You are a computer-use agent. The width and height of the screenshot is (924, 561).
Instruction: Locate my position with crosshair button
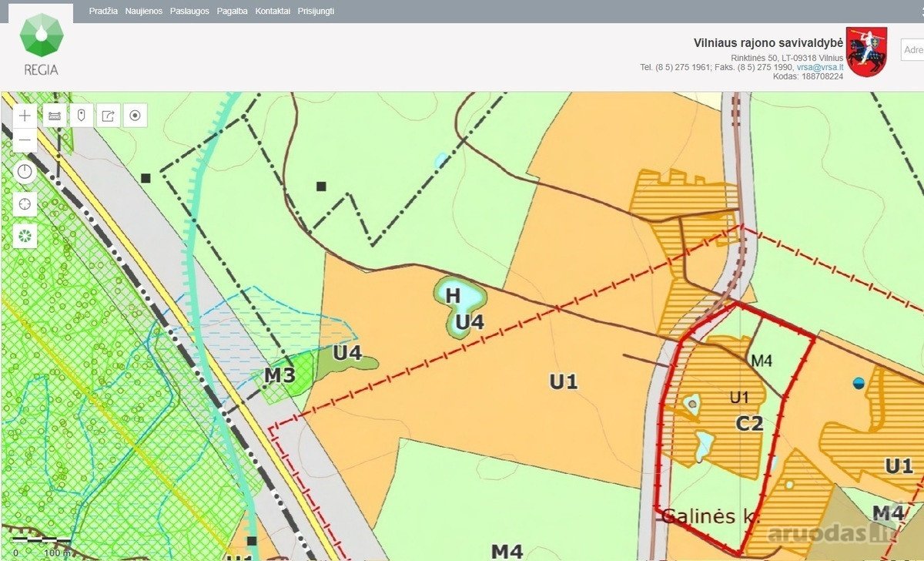[25, 204]
